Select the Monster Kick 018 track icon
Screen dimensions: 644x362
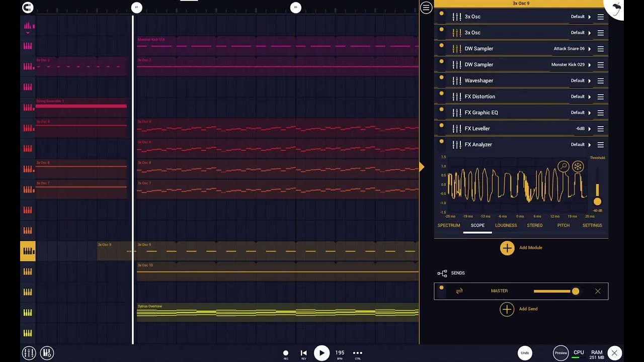click(28, 46)
